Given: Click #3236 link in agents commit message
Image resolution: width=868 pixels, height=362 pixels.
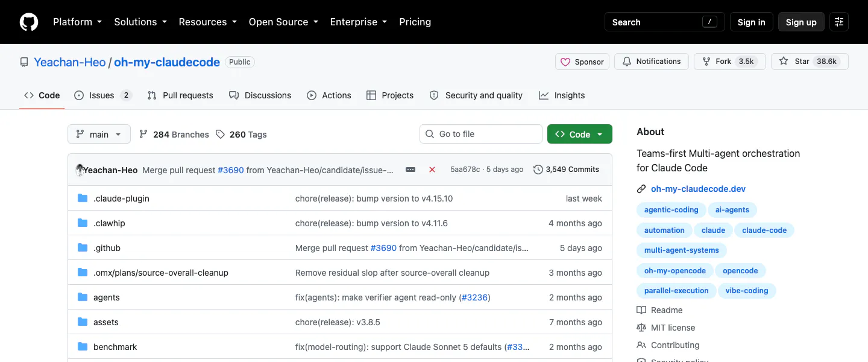Looking at the screenshot, I should pyautogui.click(x=475, y=297).
